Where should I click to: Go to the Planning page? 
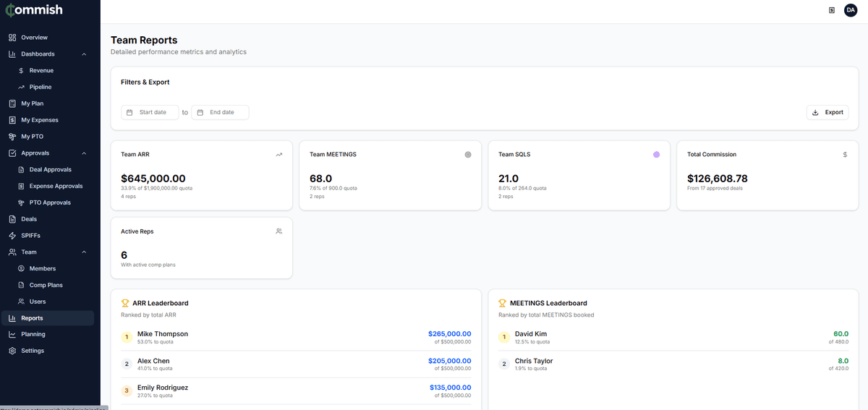pos(47,335)
